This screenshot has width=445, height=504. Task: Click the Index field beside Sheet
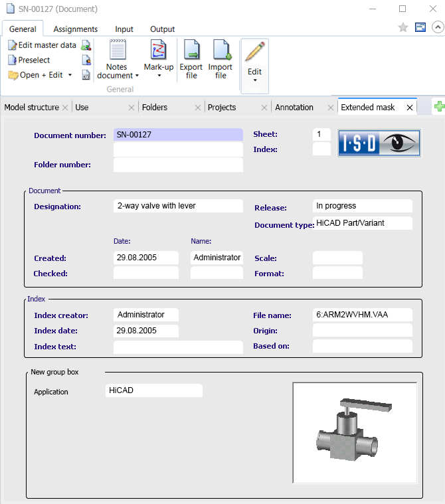[x=321, y=149]
